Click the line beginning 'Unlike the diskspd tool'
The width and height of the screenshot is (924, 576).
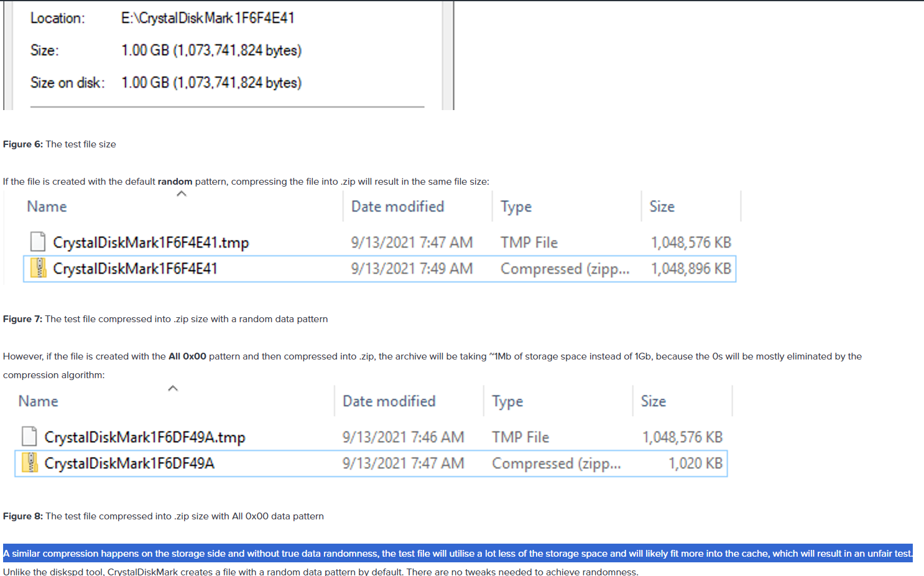(321, 571)
